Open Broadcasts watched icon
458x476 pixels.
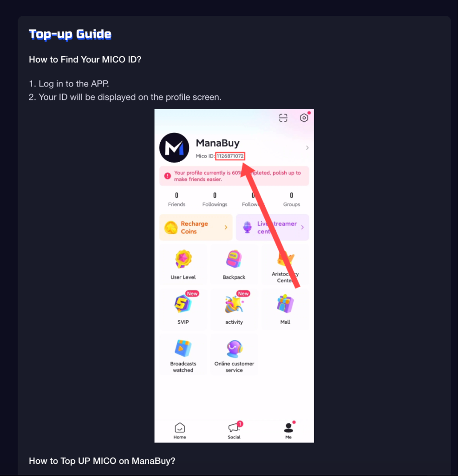[x=183, y=348]
